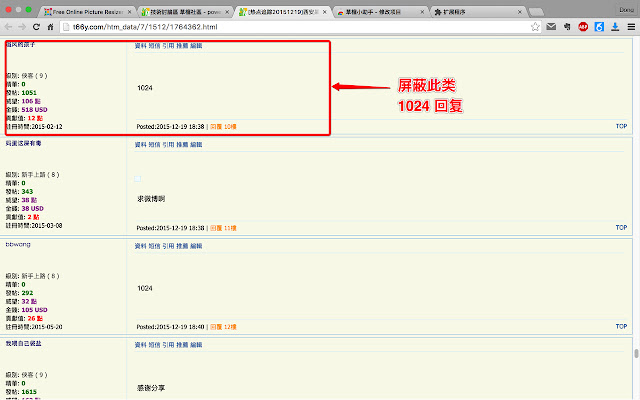
Task: Go back to the previous page
Action: tap(8, 27)
